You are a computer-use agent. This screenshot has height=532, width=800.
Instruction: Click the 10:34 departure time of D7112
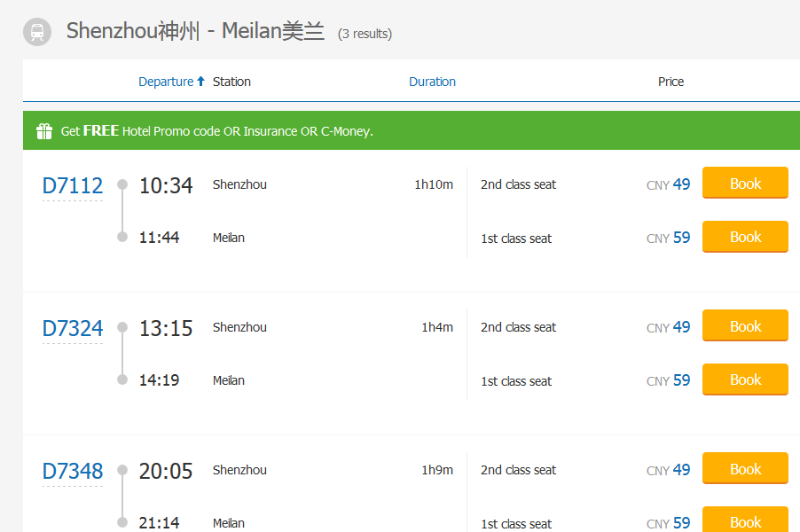click(166, 186)
